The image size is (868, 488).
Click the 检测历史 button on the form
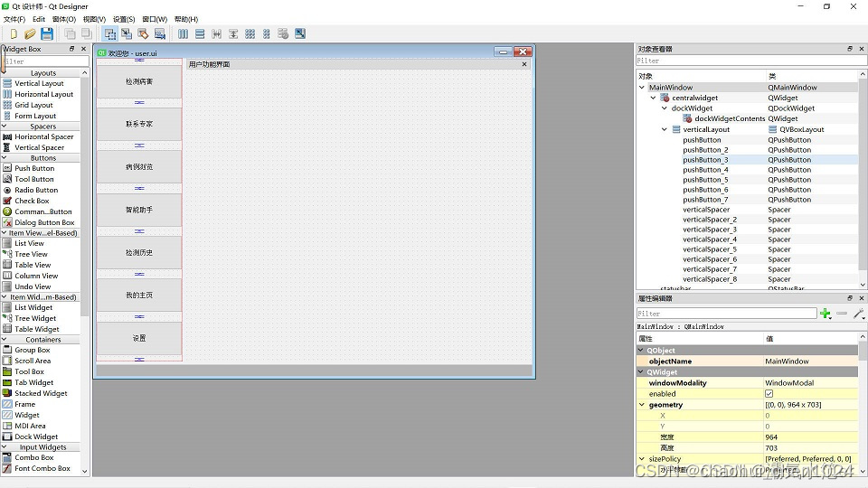(139, 252)
